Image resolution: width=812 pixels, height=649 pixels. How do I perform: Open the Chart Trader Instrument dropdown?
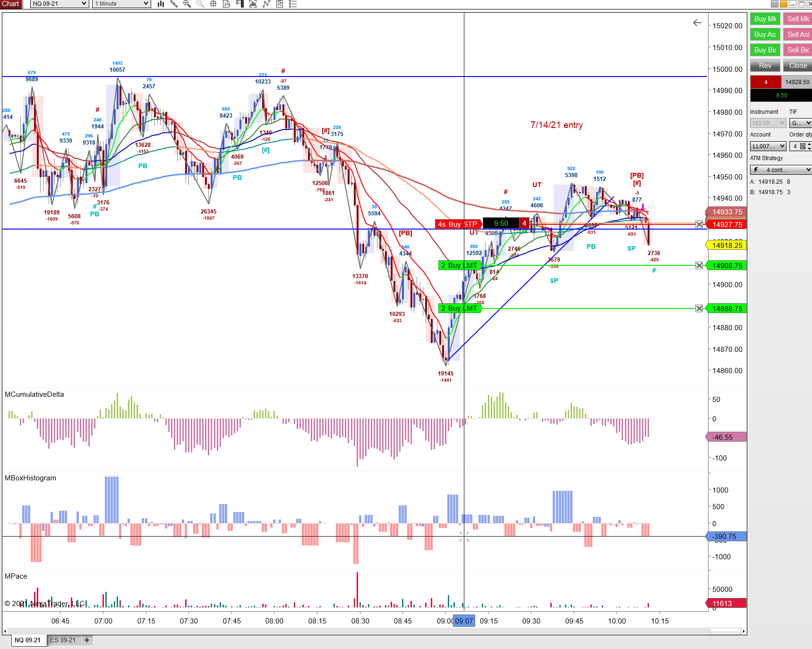768,123
